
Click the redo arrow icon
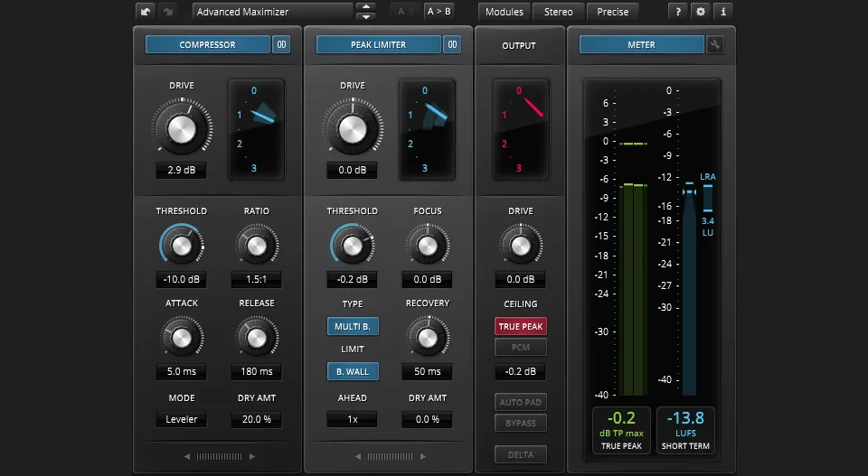coord(168,12)
